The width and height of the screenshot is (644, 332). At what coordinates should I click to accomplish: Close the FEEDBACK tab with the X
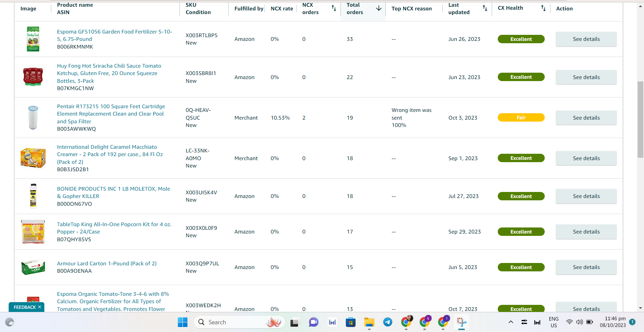pyautogui.click(x=40, y=307)
